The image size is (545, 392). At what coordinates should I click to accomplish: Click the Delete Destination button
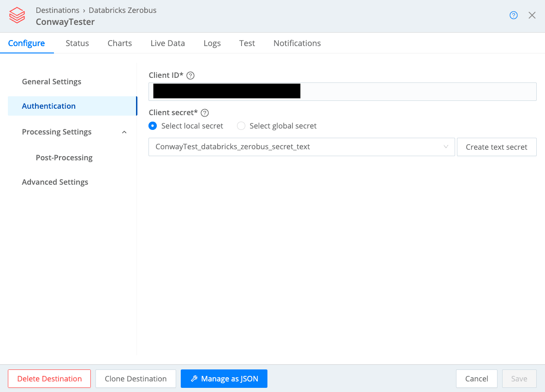pos(49,379)
